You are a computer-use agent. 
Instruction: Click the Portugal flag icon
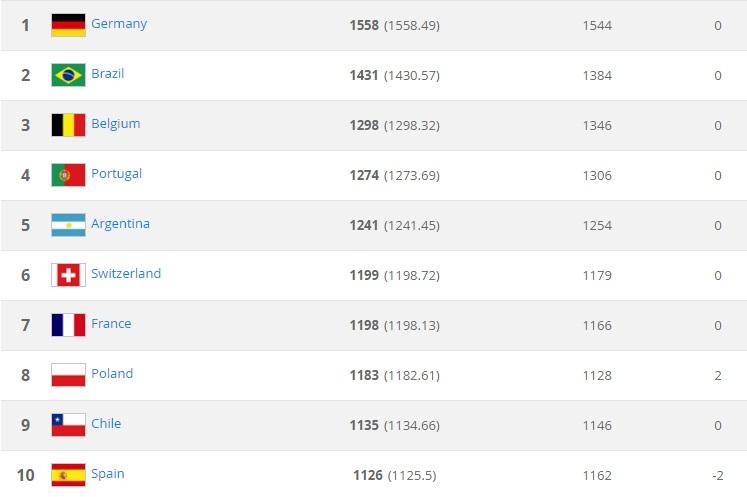tap(68, 175)
